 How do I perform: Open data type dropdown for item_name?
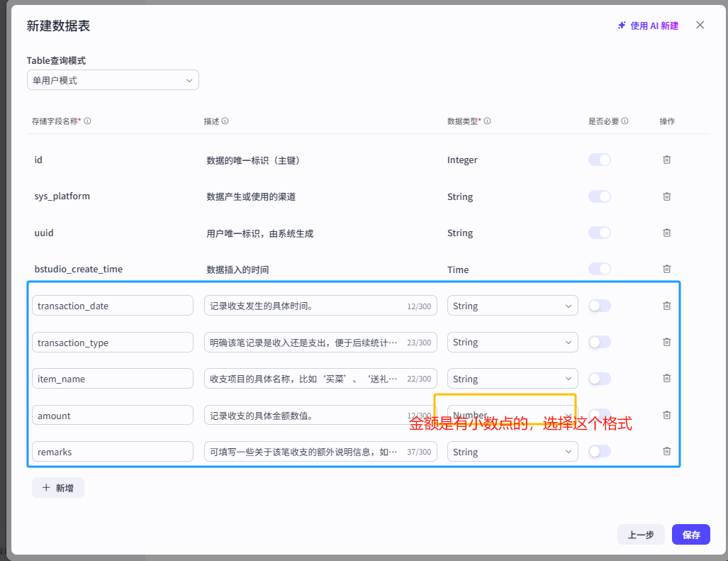pos(513,379)
